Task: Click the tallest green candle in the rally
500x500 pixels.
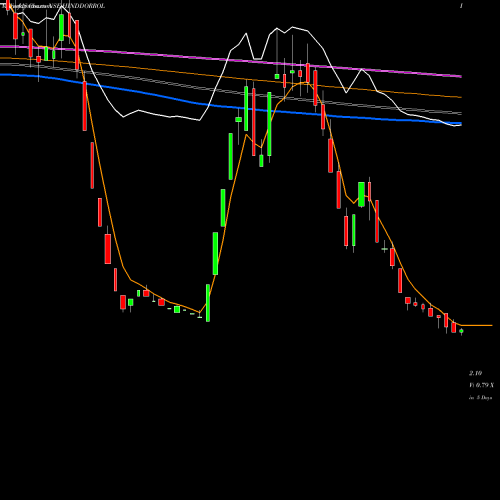Action: tap(269, 124)
